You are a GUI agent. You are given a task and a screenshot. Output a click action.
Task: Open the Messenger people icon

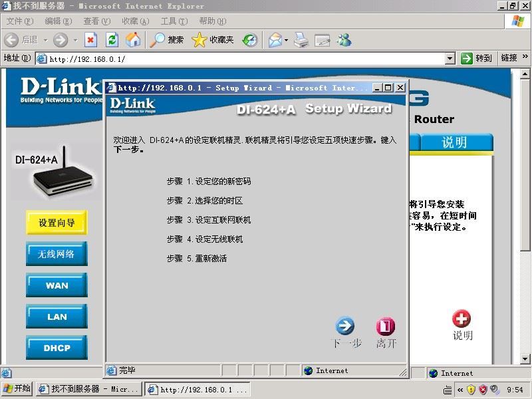tap(344, 40)
